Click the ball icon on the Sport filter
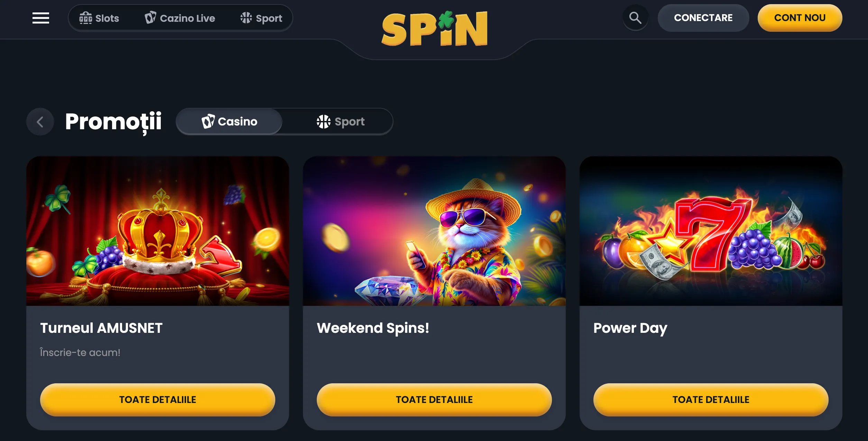 pyautogui.click(x=323, y=121)
